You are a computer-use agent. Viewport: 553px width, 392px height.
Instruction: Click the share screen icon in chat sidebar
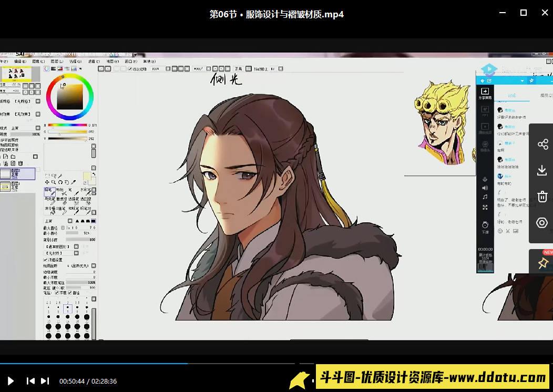(x=485, y=91)
